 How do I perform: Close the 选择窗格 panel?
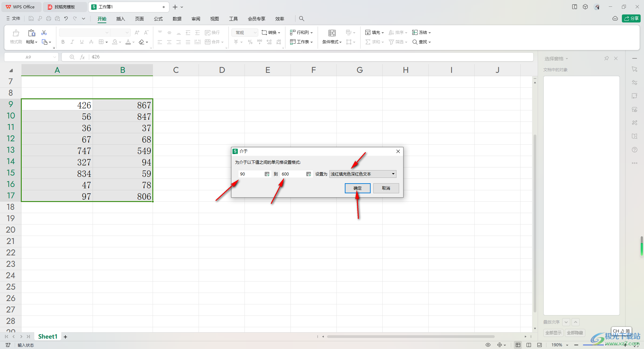(x=616, y=58)
